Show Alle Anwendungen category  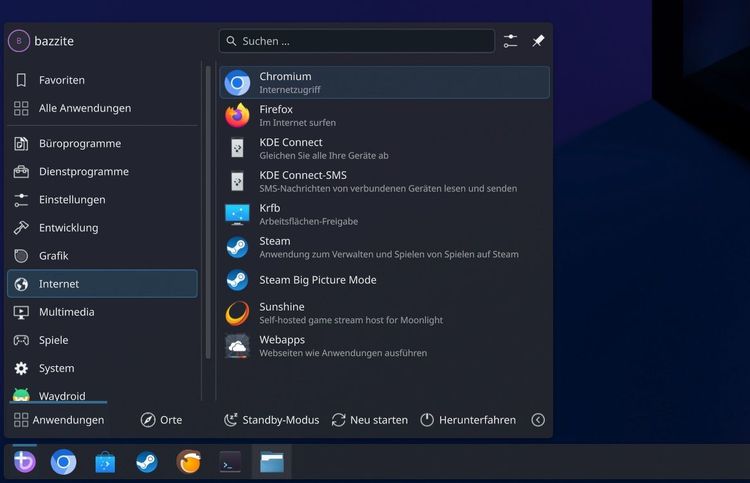point(102,108)
